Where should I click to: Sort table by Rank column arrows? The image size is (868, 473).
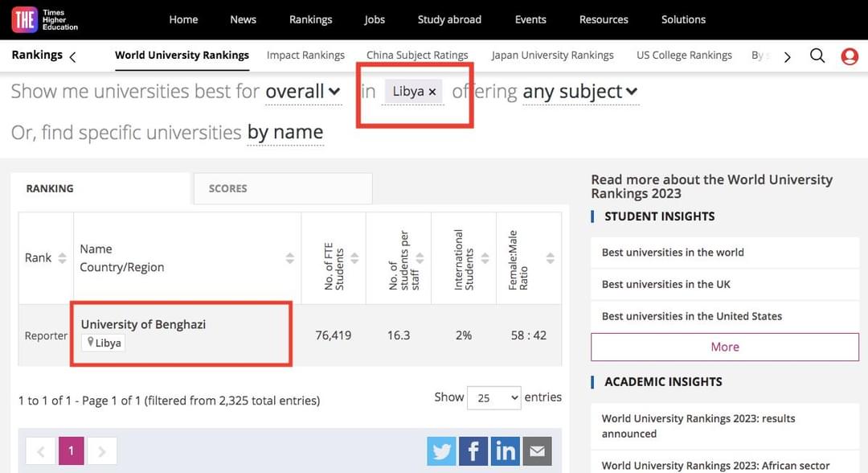coord(62,258)
